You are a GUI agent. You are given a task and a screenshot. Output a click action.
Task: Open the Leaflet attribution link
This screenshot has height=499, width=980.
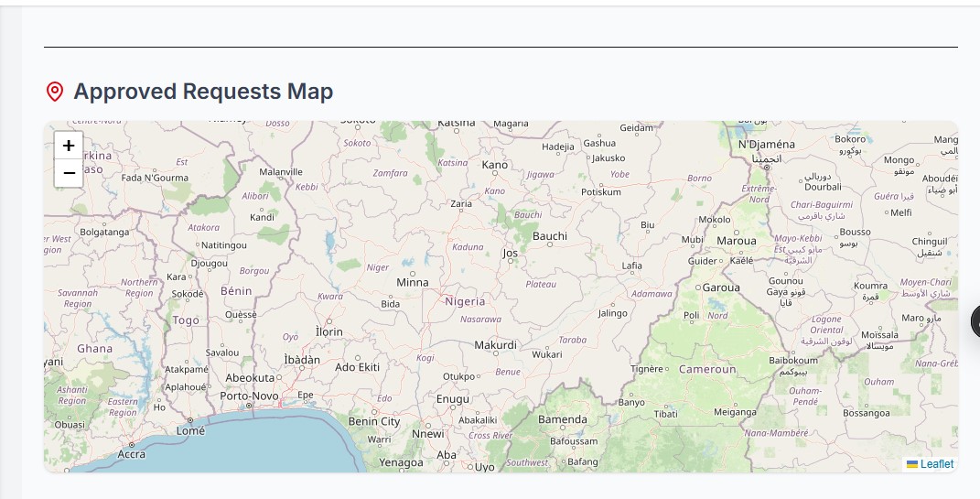(936, 464)
